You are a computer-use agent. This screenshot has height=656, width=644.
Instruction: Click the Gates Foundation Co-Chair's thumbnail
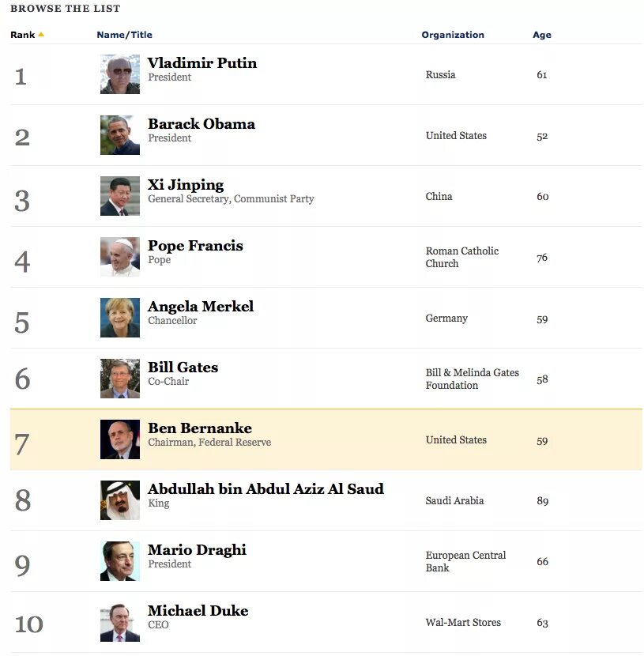coord(120,379)
